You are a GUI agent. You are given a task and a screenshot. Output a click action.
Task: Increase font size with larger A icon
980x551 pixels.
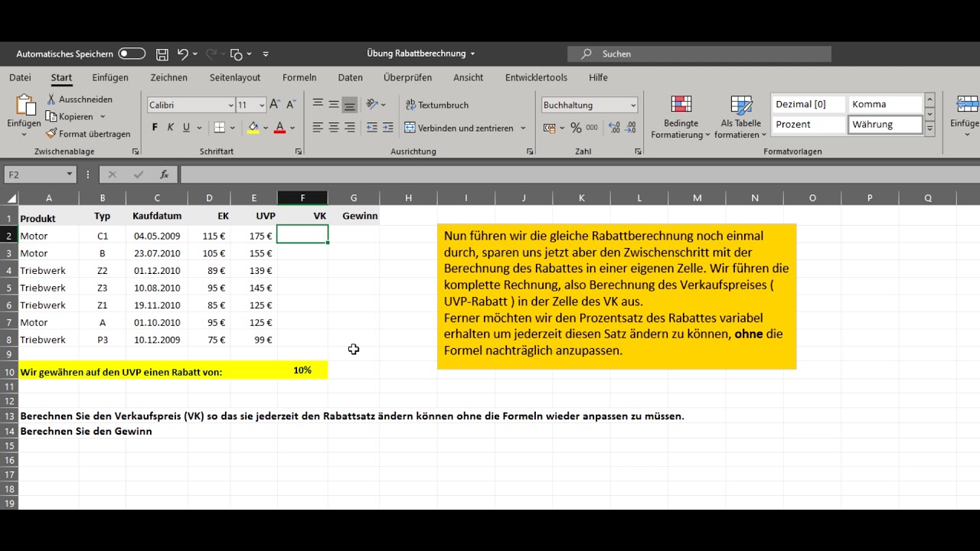point(276,105)
